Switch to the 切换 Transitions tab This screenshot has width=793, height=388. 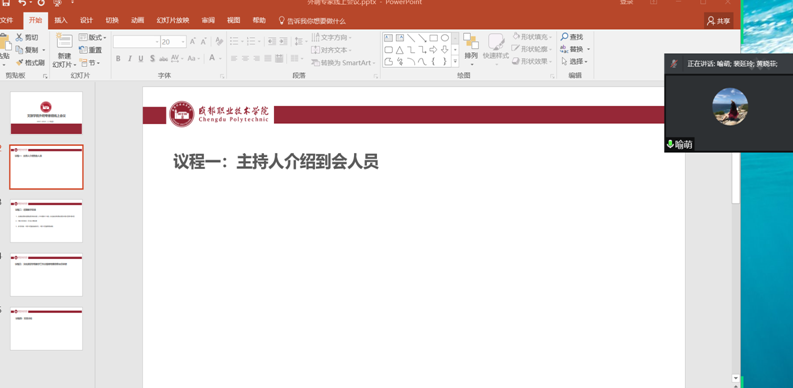112,21
